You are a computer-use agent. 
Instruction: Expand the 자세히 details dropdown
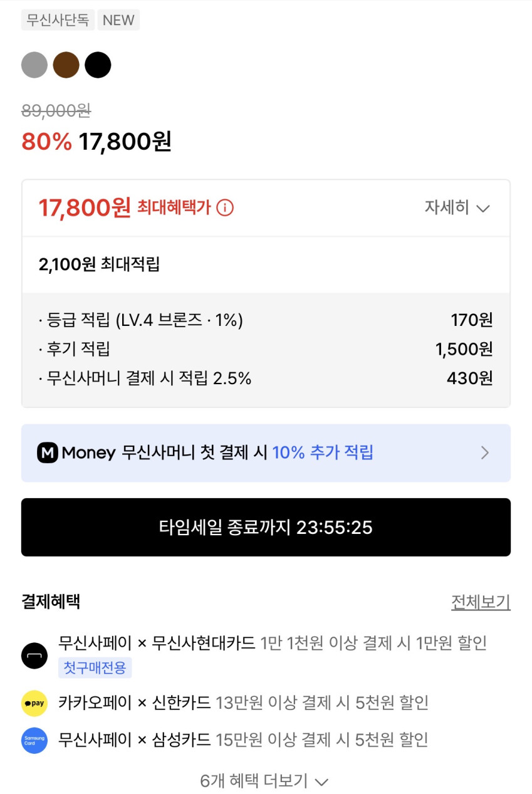click(457, 208)
